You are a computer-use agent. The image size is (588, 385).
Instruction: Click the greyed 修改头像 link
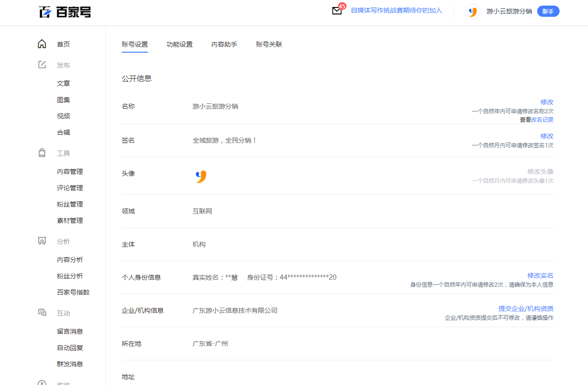[540, 172]
